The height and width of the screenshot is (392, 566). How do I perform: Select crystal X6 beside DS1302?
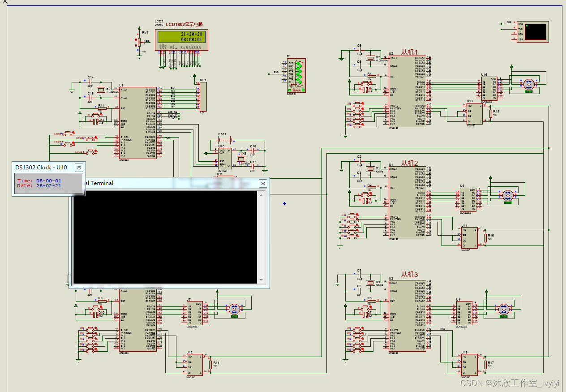click(x=241, y=159)
